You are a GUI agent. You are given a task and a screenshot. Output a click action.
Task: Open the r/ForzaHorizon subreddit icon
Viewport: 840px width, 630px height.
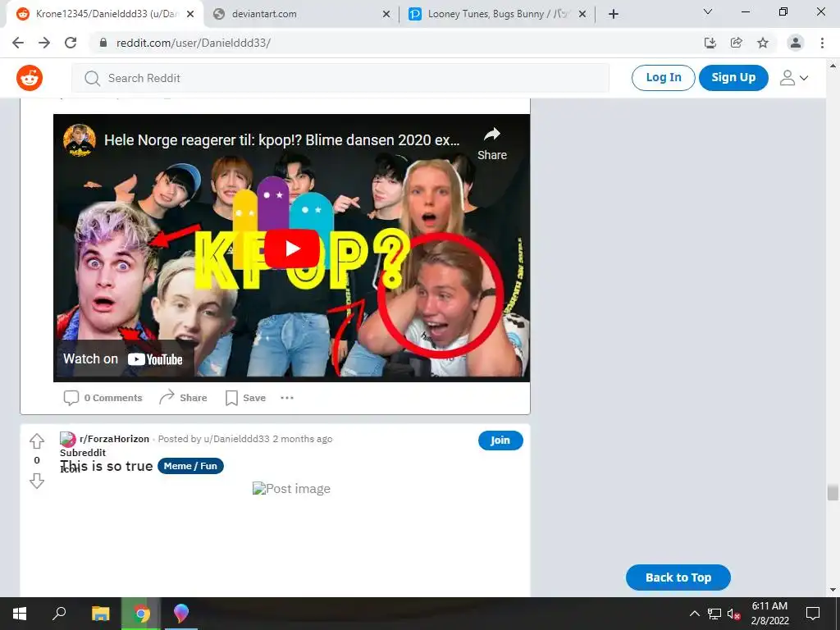point(67,440)
